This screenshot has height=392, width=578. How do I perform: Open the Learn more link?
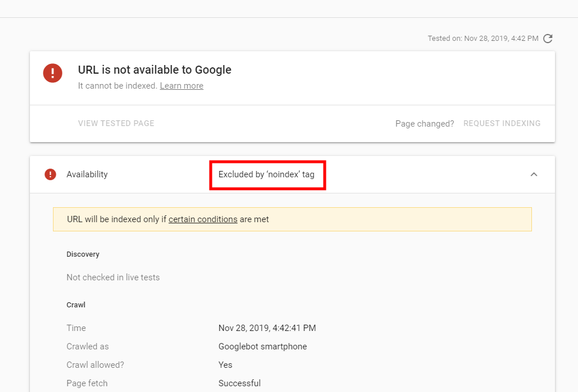tap(181, 86)
